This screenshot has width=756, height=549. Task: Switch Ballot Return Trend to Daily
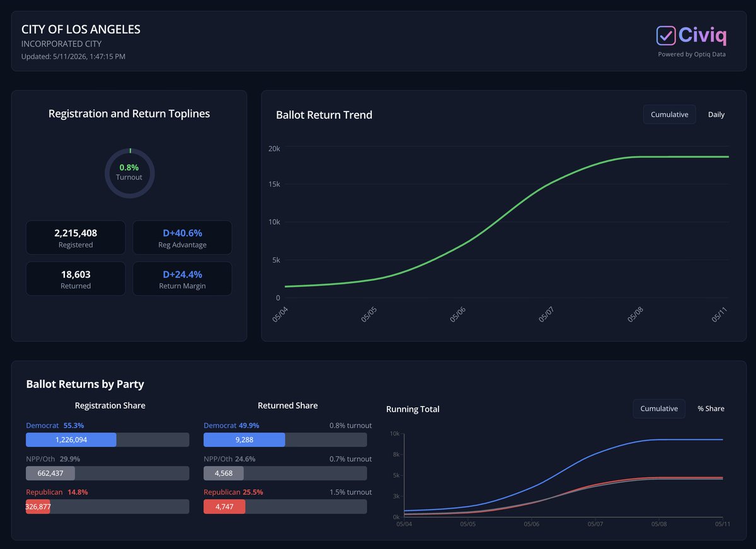tap(716, 115)
